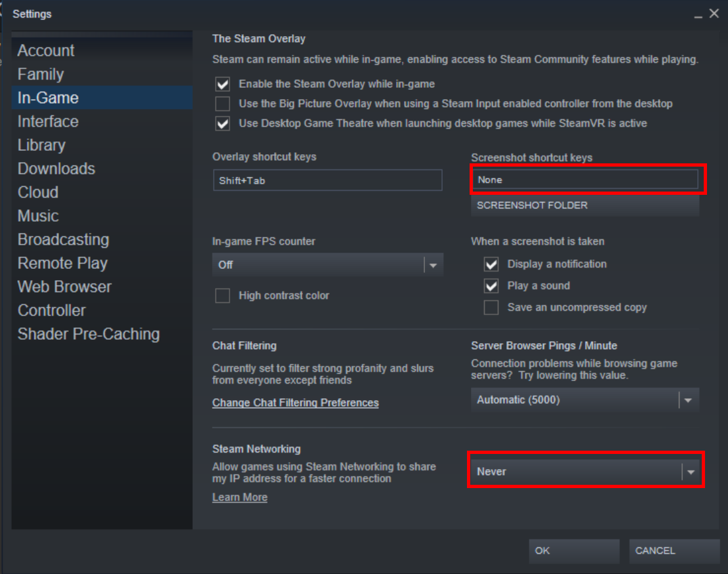Go to the Controller settings

tap(52, 310)
